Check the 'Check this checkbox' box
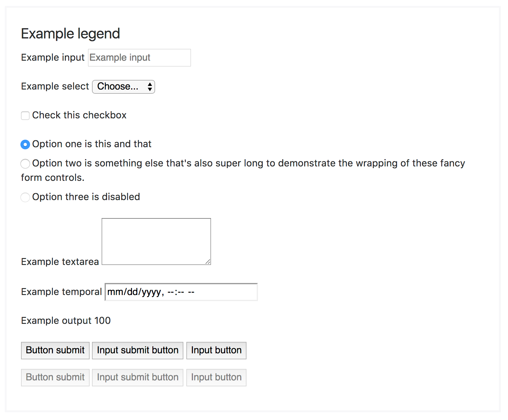Image resolution: width=508 pixels, height=420 pixels. (x=25, y=116)
